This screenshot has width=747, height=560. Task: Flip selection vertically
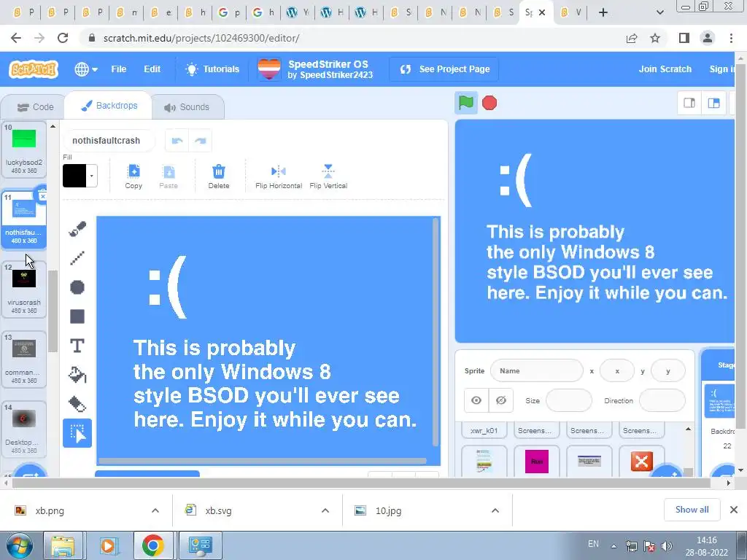(x=328, y=176)
